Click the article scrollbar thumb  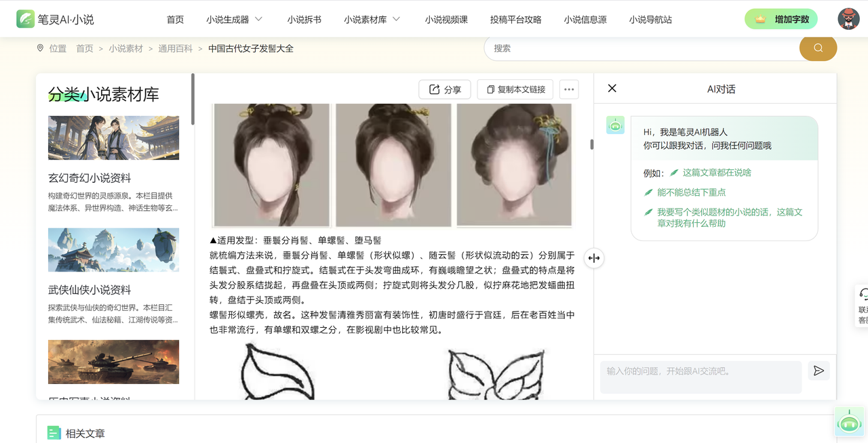pyautogui.click(x=592, y=144)
